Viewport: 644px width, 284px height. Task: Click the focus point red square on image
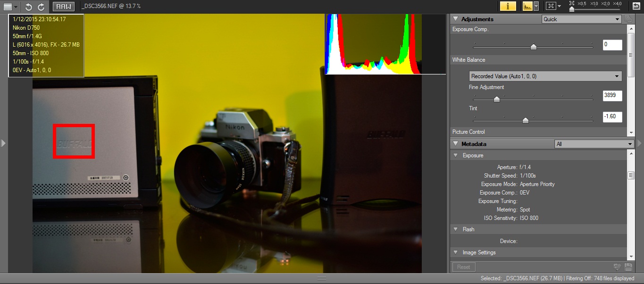click(74, 141)
